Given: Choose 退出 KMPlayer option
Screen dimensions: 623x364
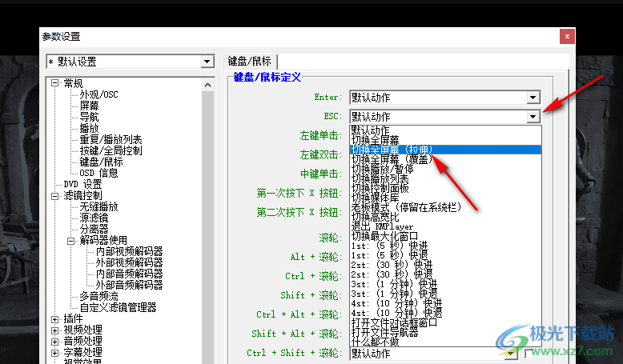Looking at the screenshot, I should (445, 226).
